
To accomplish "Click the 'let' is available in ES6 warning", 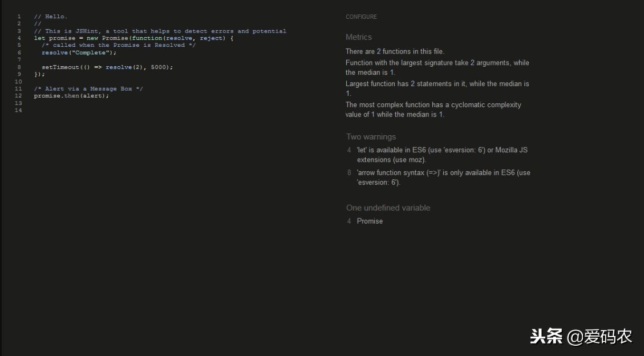I will (x=442, y=155).
